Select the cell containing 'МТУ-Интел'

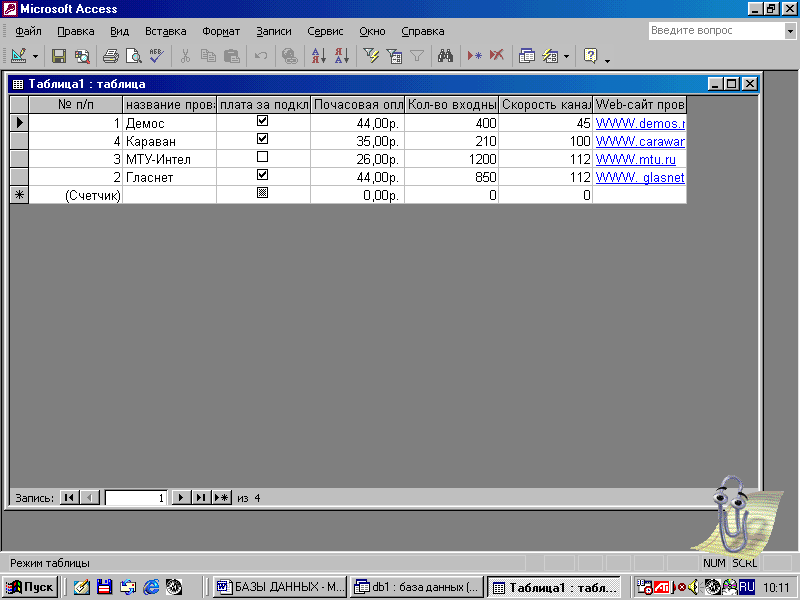click(169, 159)
